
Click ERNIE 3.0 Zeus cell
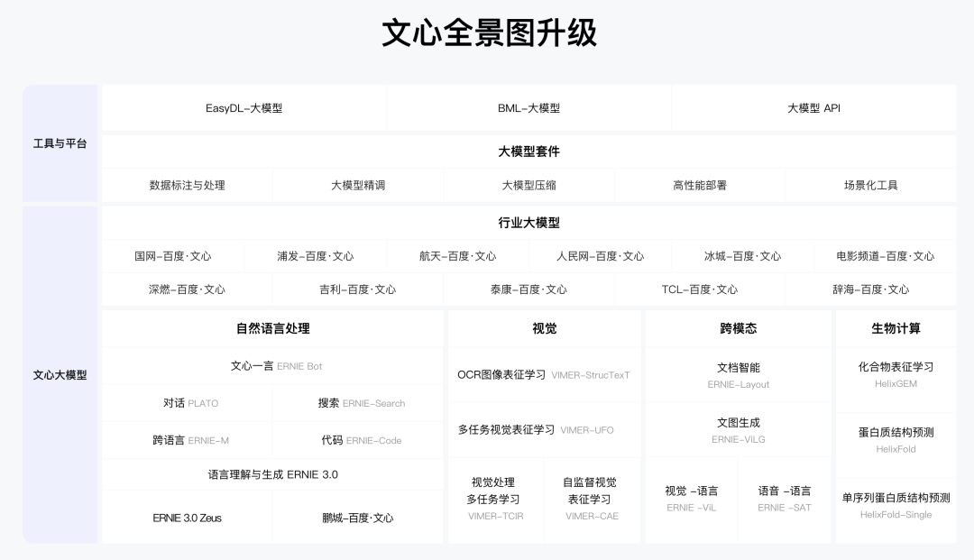tap(187, 518)
